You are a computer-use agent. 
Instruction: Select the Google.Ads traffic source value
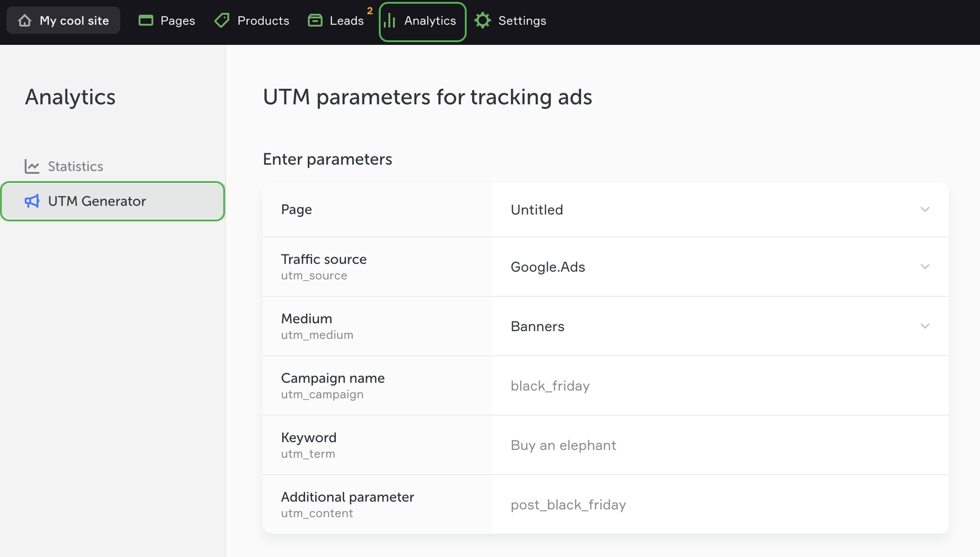pos(548,267)
